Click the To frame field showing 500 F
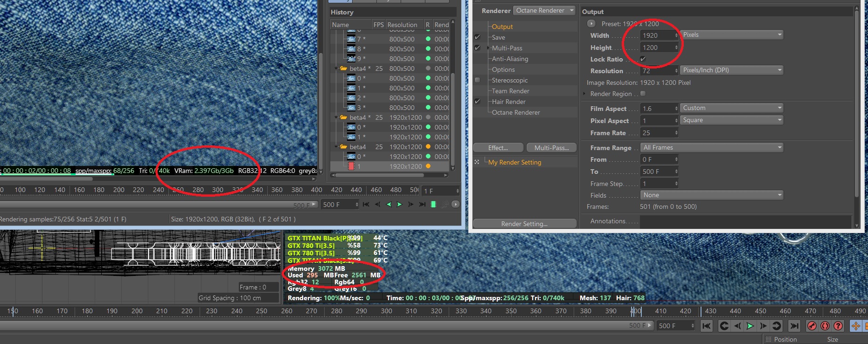The height and width of the screenshot is (344, 868). (x=659, y=172)
